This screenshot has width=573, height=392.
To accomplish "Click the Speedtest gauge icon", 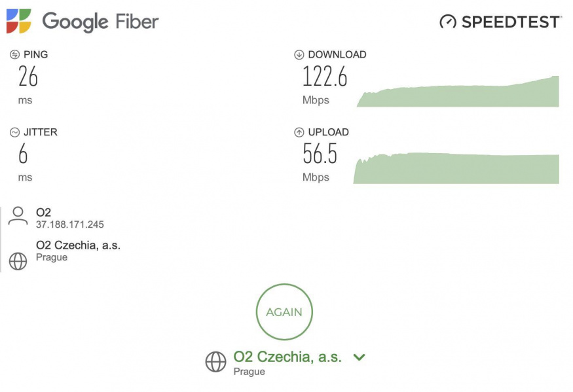I will coord(448,22).
